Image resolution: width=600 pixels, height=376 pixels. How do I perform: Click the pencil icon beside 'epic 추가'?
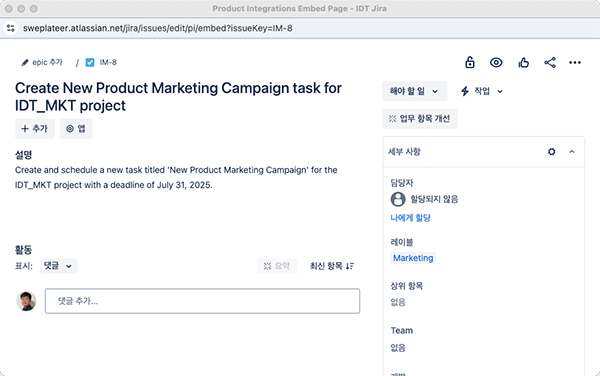pyautogui.click(x=25, y=62)
